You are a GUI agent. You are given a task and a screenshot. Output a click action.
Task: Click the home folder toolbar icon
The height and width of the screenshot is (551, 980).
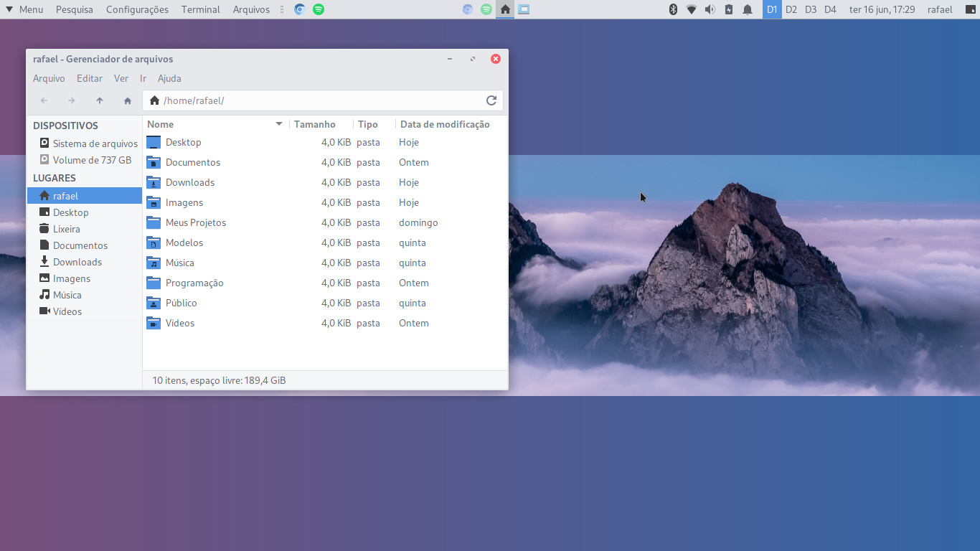click(128, 100)
